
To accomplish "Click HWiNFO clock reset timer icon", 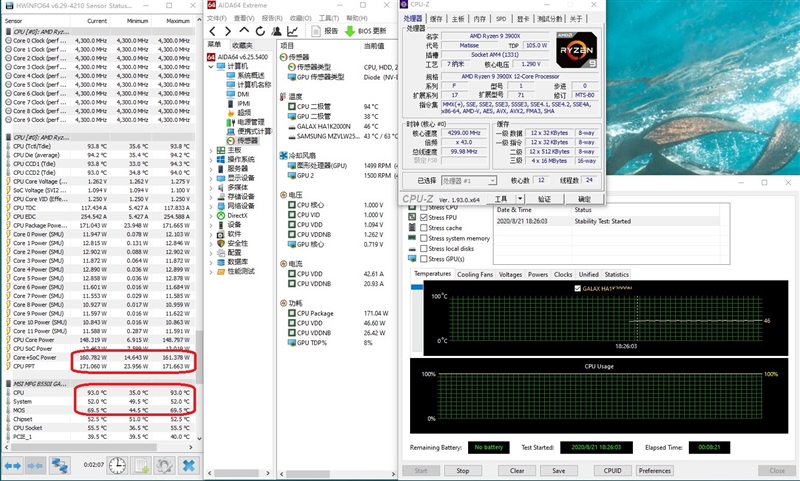I will pyautogui.click(x=117, y=465).
